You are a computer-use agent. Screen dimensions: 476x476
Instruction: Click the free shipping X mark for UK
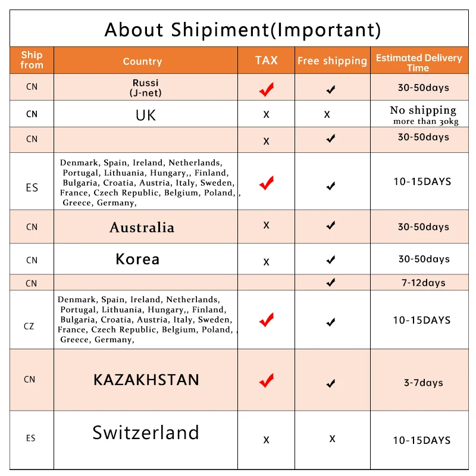pos(327,114)
